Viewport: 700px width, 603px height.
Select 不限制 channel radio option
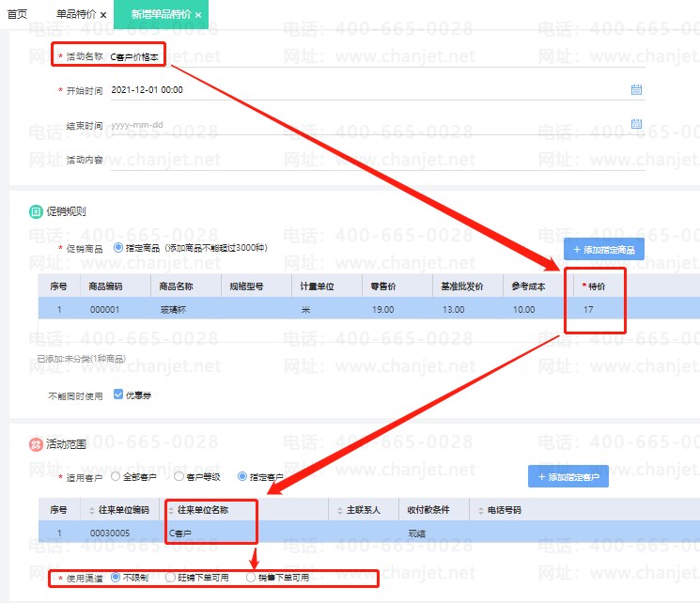(116, 577)
